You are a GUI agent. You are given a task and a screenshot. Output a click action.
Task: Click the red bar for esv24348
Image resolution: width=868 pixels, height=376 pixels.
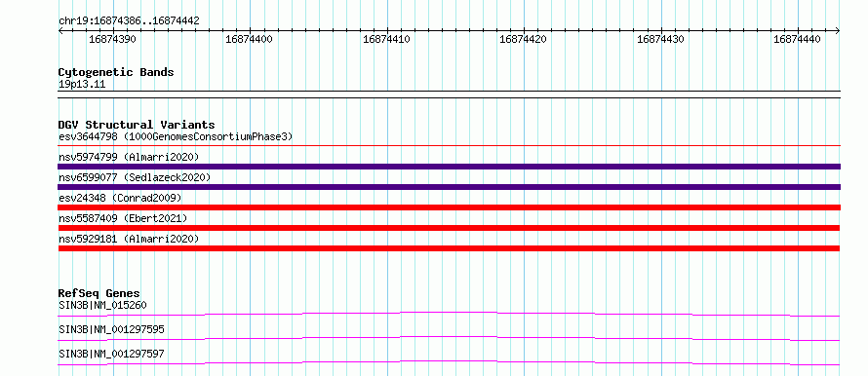[449, 207]
